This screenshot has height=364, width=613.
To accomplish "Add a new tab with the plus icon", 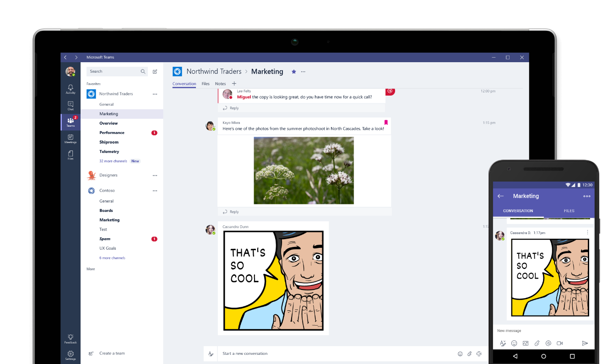I will [234, 84].
